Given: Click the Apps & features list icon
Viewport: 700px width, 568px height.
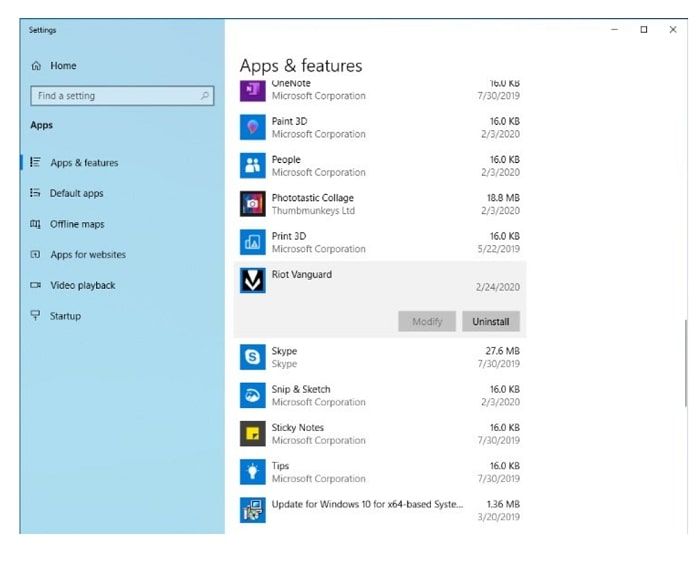Looking at the screenshot, I should 35,162.
